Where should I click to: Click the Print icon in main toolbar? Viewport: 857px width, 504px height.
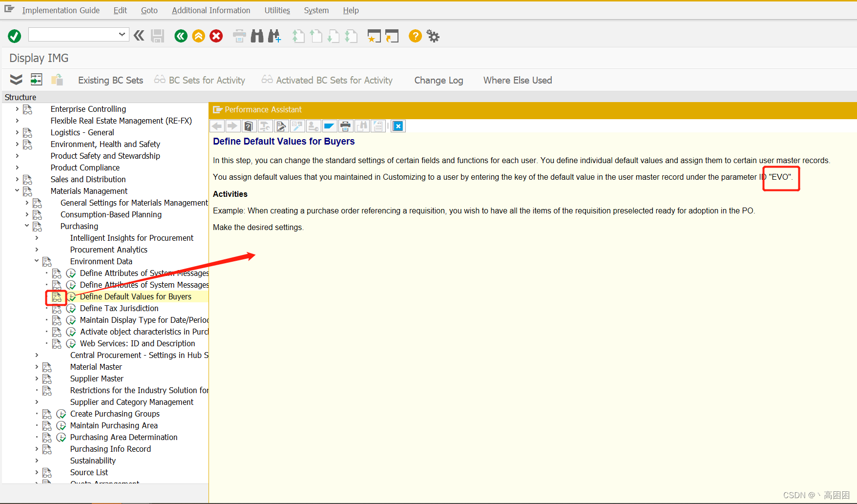(x=239, y=36)
